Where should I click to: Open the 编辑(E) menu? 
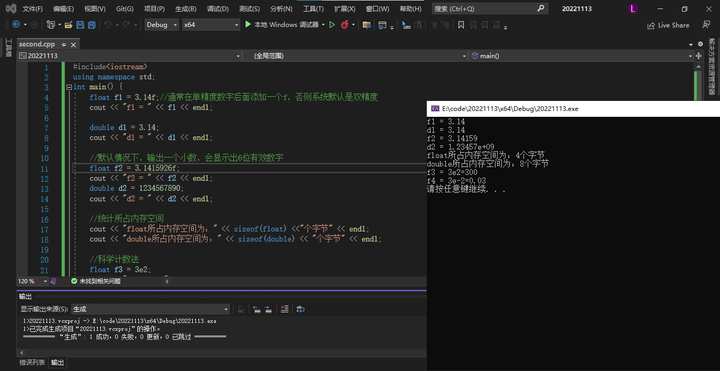[63, 9]
